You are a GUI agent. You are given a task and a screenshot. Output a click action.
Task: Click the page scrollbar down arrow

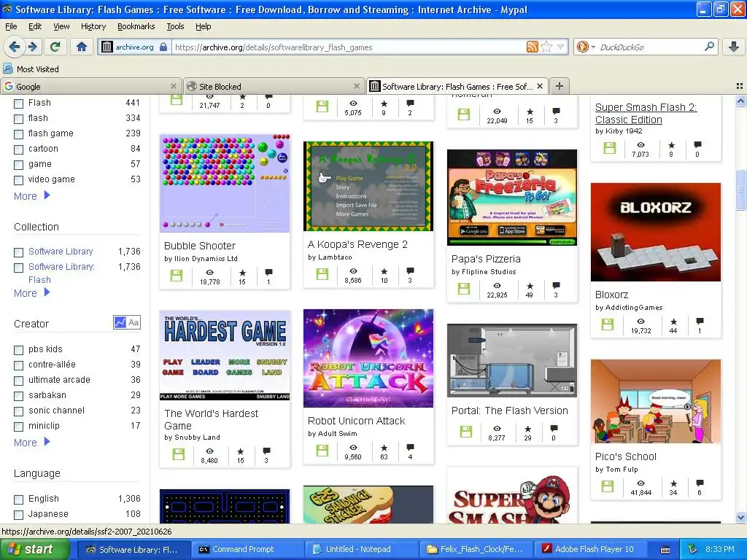[x=741, y=517]
